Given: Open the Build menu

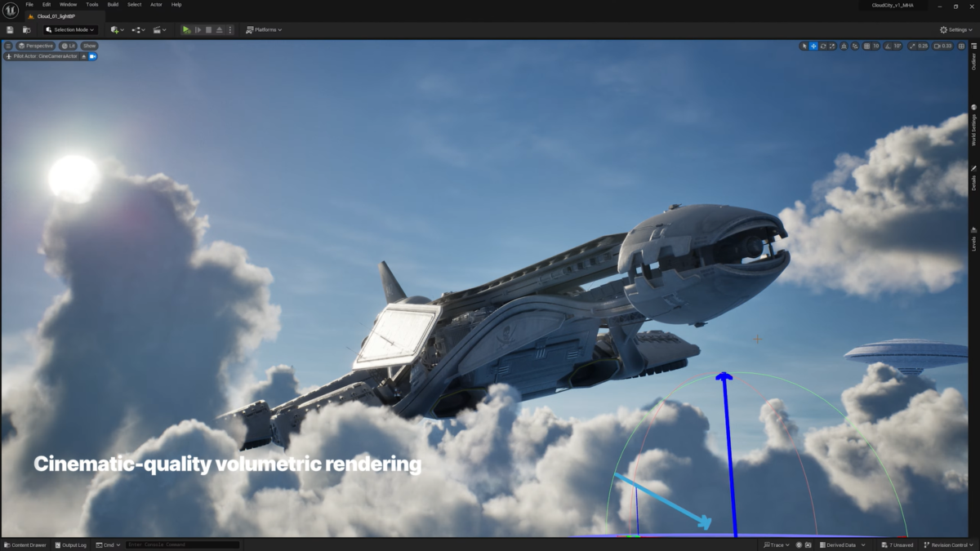Looking at the screenshot, I should pos(113,4).
